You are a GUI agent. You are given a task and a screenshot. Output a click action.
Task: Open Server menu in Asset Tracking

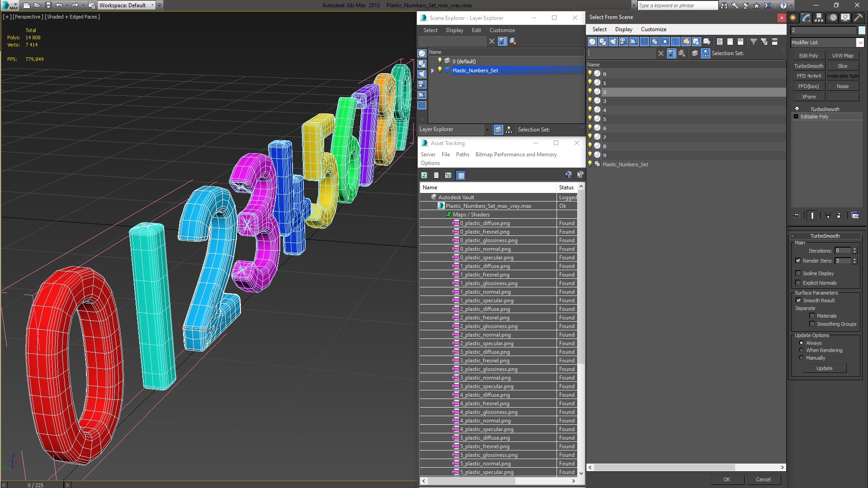click(x=428, y=155)
